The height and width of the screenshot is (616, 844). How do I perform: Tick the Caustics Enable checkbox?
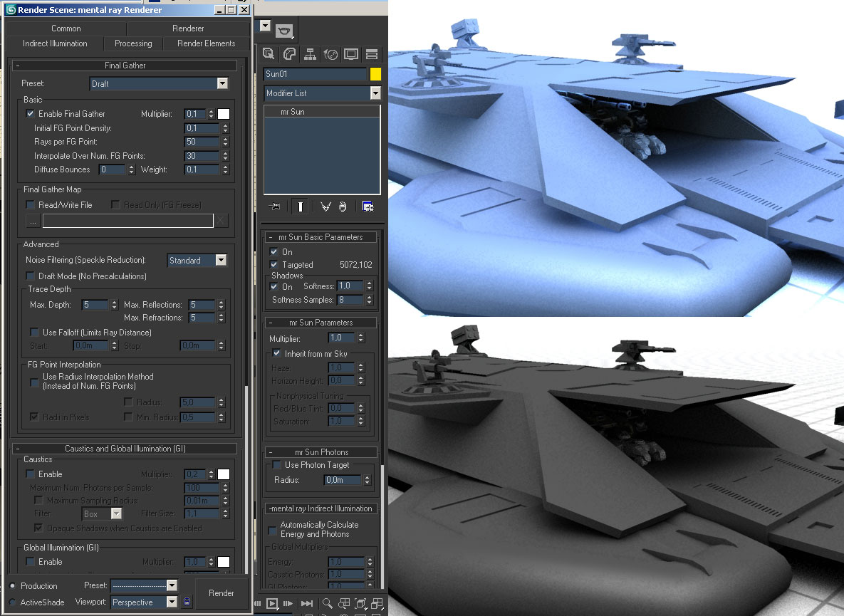(30, 474)
